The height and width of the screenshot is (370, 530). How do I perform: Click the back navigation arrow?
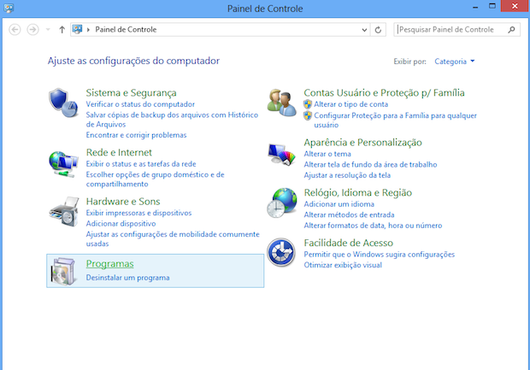[x=15, y=30]
